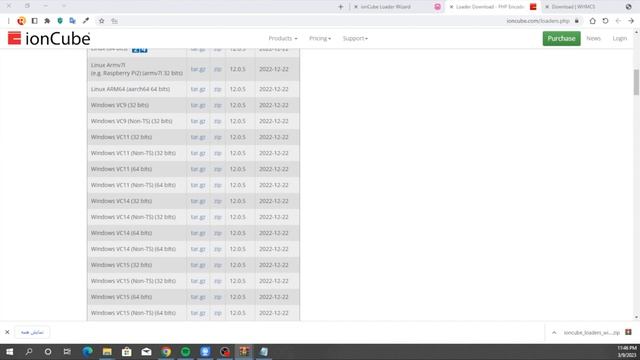Click the home button in browser toolbar
Screen dimensions: 640x360
click(x=592, y=21)
